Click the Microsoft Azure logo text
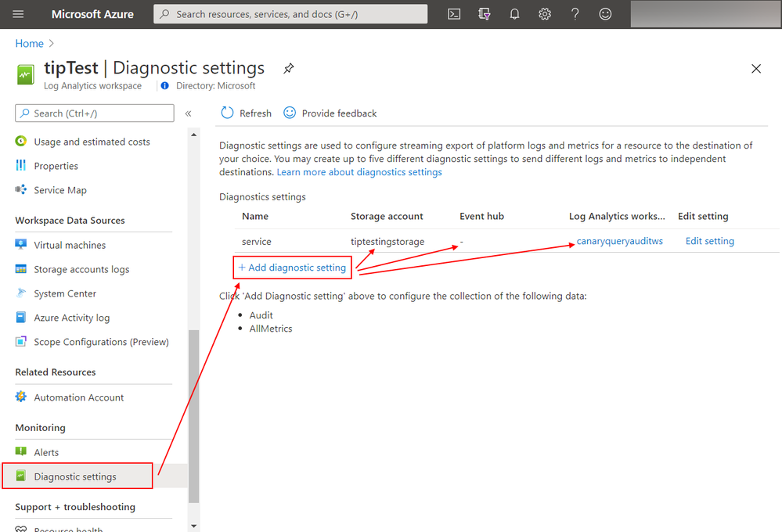Viewport: 782px width, 532px height. (x=93, y=14)
